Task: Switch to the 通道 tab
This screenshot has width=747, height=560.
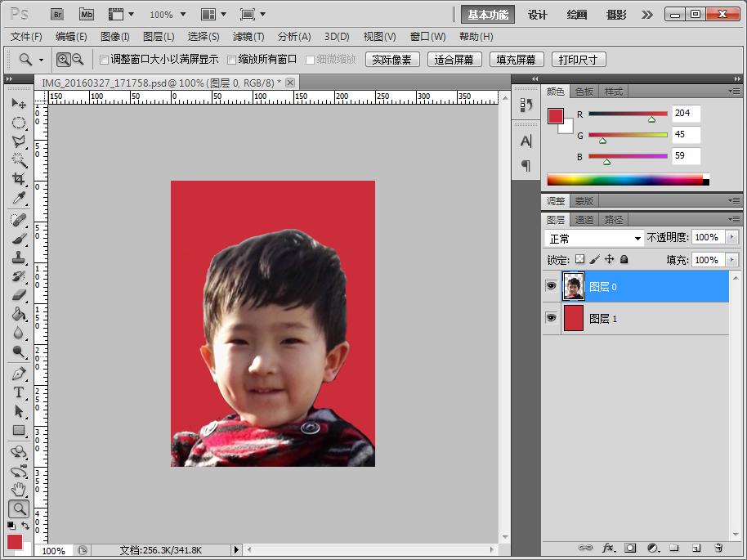Action: tap(585, 219)
